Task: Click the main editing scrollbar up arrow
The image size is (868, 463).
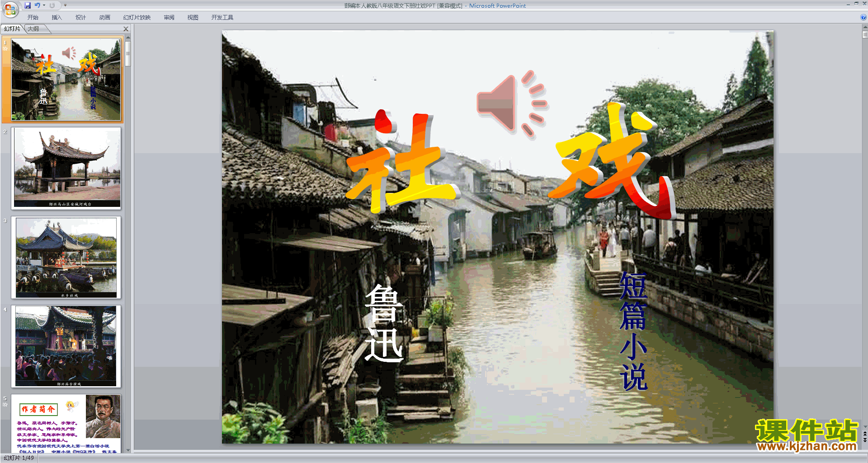Action: click(x=865, y=28)
